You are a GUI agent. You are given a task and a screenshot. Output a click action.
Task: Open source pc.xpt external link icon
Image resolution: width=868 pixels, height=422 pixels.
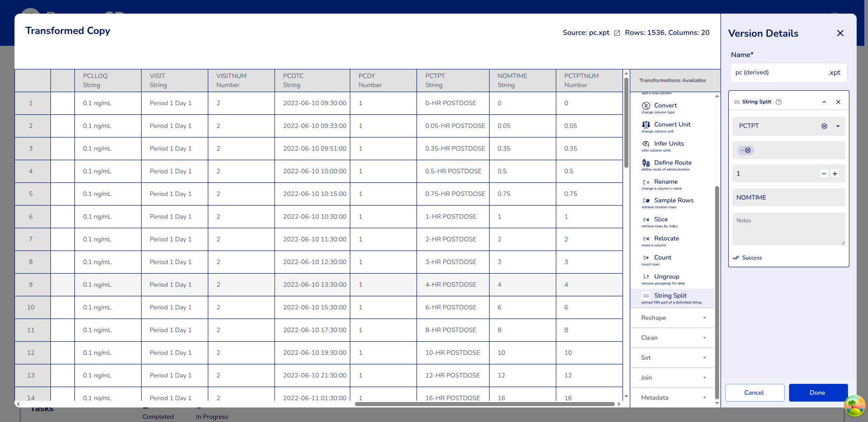617,33
